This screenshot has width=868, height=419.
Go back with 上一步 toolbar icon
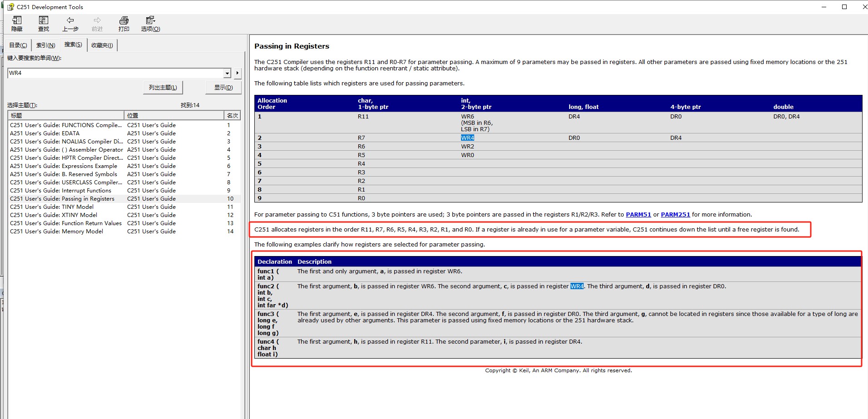tap(70, 24)
